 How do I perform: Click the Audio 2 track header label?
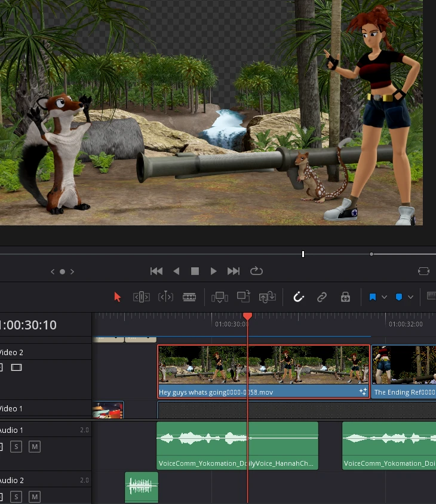(x=12, y=480)
